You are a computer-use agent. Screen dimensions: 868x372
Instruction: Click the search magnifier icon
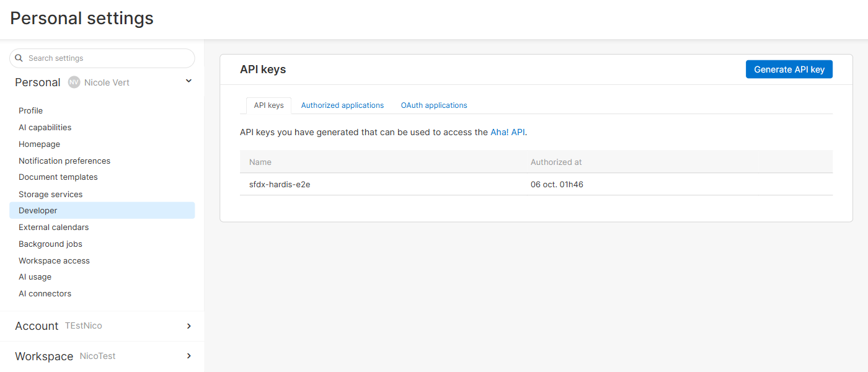tap(19, 58)
